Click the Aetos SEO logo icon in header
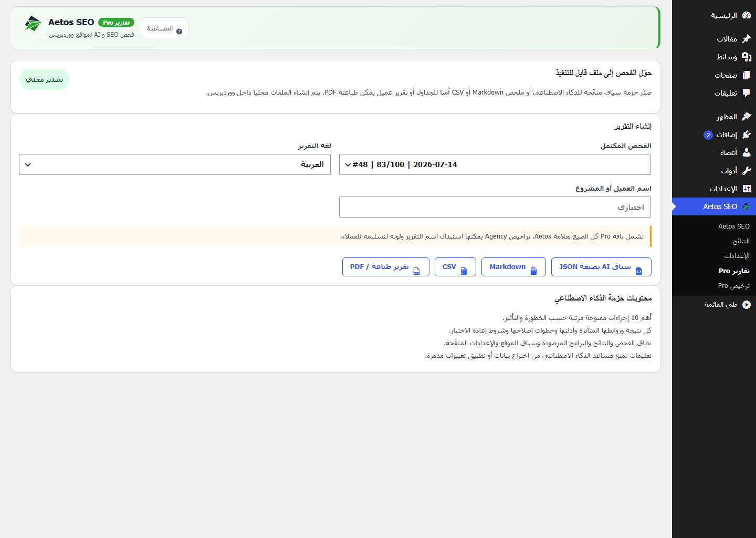This screenshot has height=538, width=756. tap(33, 24)
